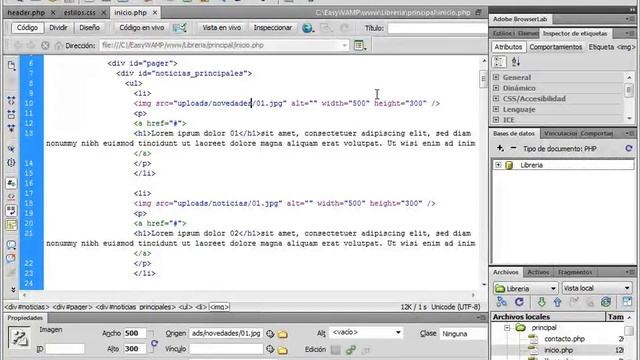Click the connect to remote server icon
This screenshot has height=360, width=640.
(502, 302)
